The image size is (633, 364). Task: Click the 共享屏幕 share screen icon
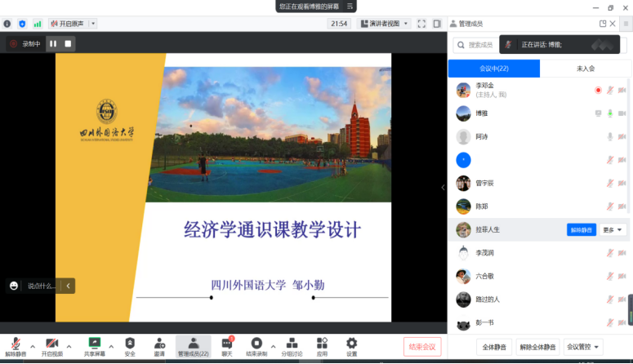[94, 343]
